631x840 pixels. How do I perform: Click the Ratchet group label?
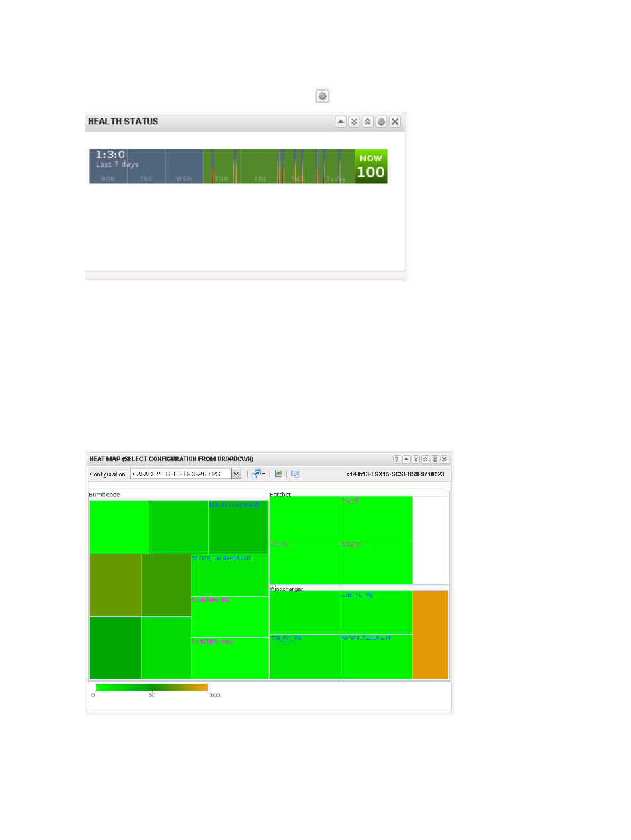pos(280,494)
